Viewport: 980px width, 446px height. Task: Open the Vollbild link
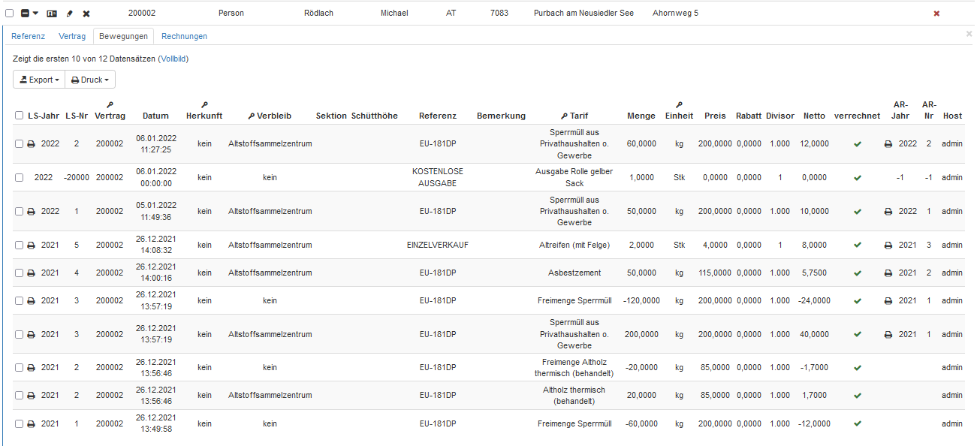click(173, 59)
